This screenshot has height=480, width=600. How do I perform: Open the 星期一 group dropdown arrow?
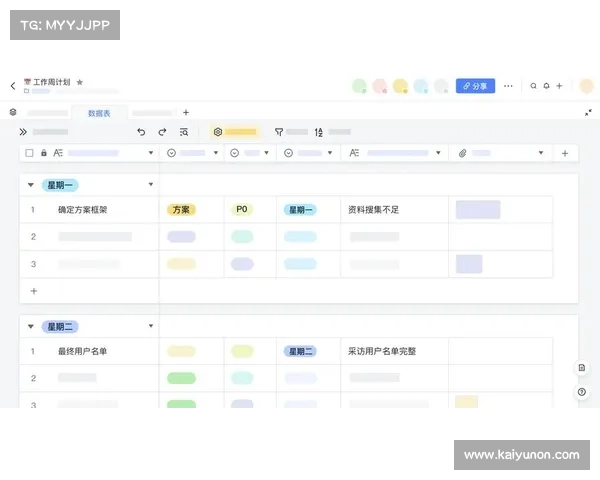151,184
